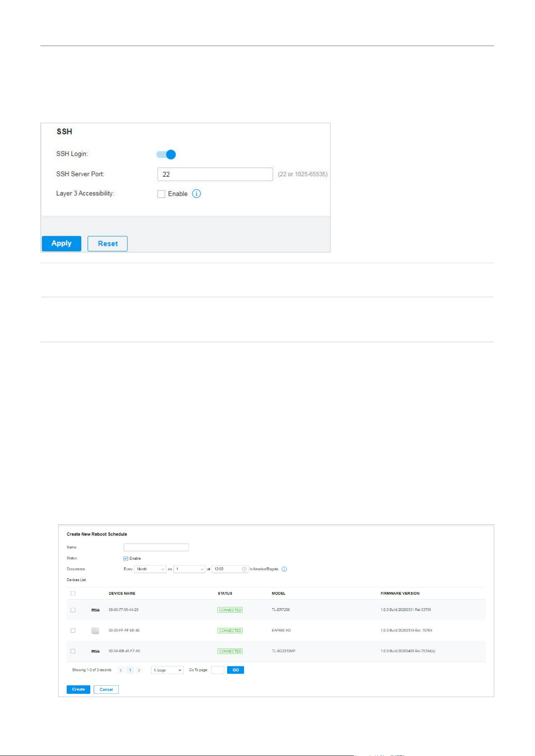Click the DEVICE NAME column header
The width and height of the screenshot is (535, 756).
coord(122,593)
